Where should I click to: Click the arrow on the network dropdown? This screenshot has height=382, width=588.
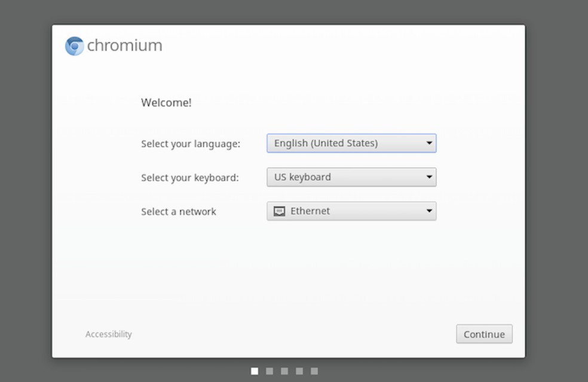click(x=428, y=211)
